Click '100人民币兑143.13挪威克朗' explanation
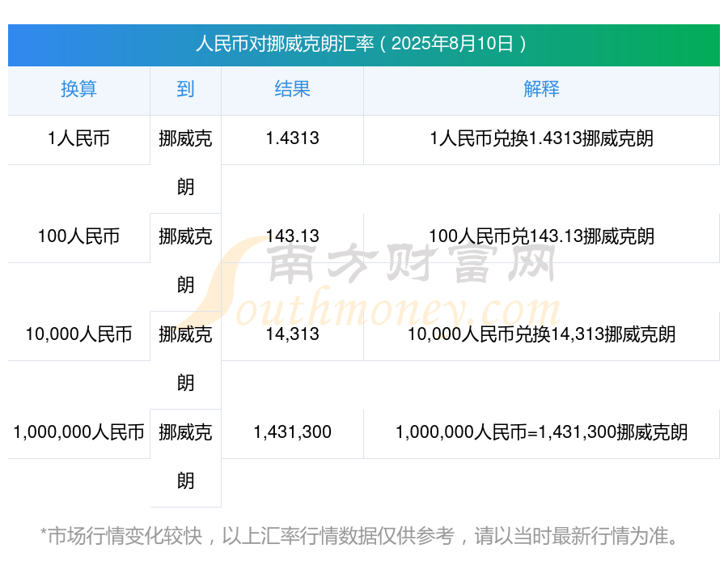This screenshot has height=561, width=728. pyautogui.click(x=541, y=236)
